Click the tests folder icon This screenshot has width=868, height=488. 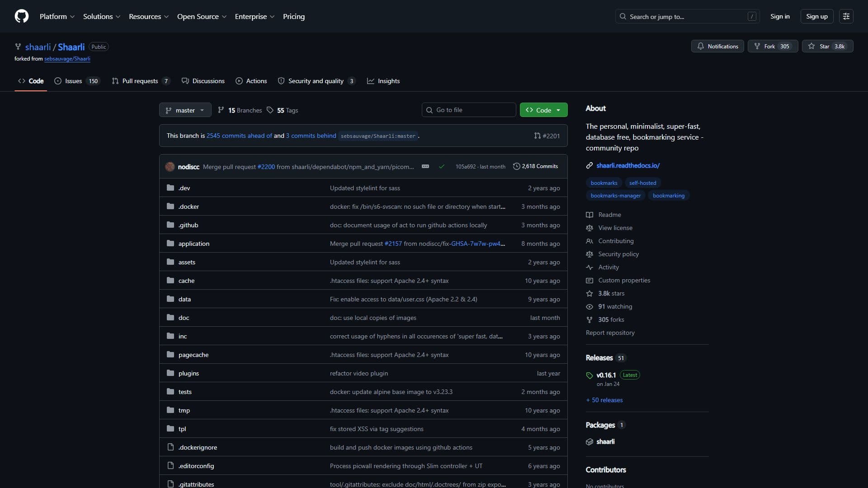[x=170, y=392]
